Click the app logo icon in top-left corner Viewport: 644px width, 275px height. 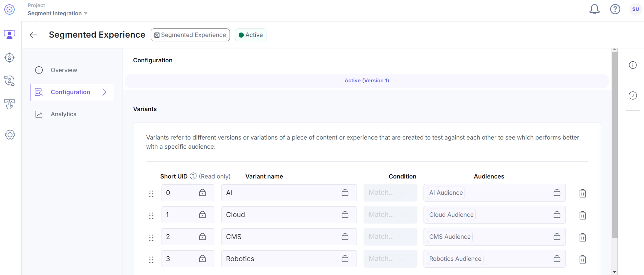point(10,10)
